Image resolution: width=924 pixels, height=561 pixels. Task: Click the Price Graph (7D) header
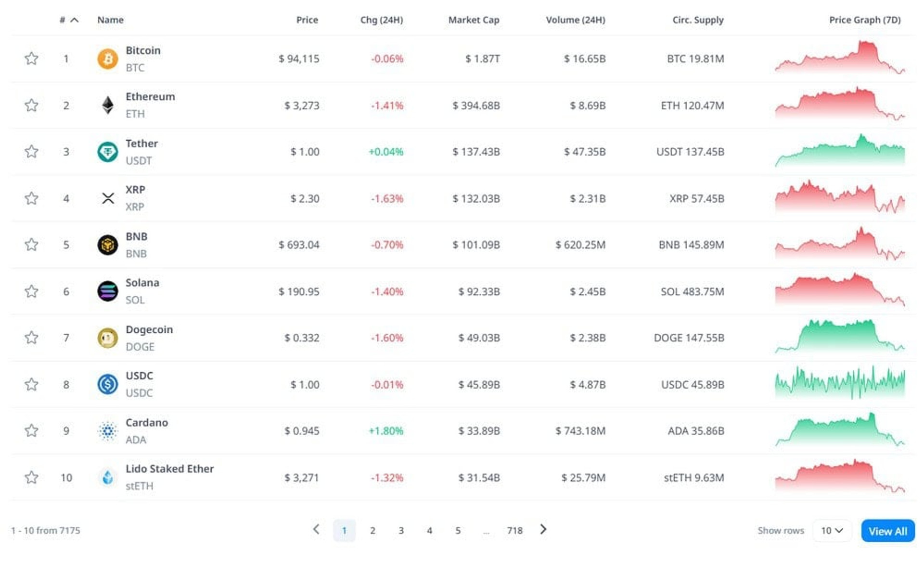[x=865, y=20]
